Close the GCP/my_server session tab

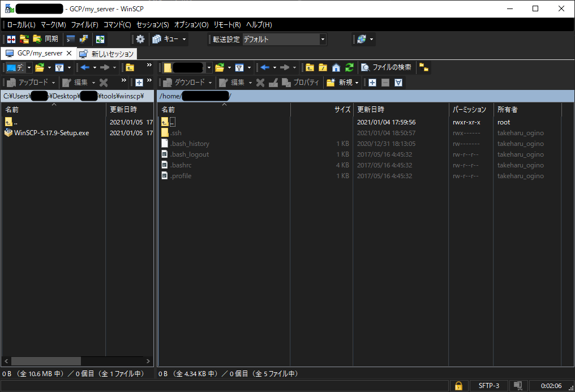69,54
